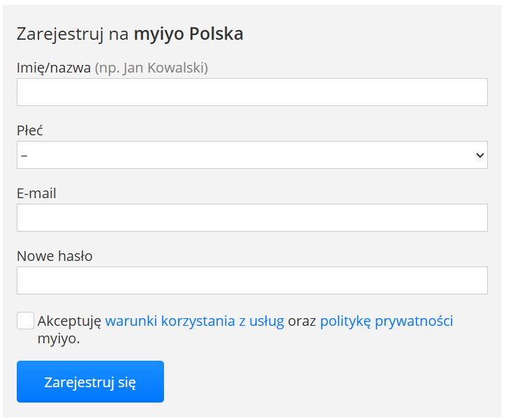
Task: Click the chevron arrow of the Płeć select
Action: click(479, 155)
